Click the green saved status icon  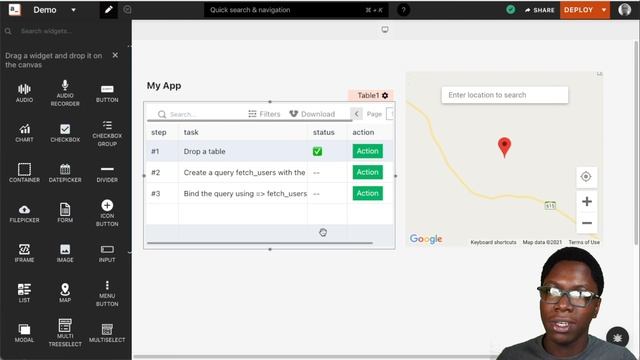pyautogui.click(x=511, y=10)
